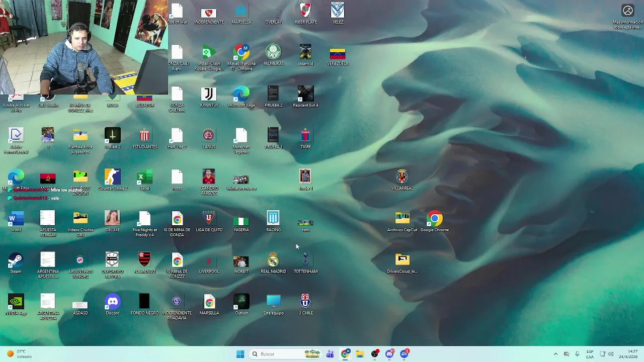Open the weather widget showing 22°C
Viewport: 644px width, 362px height.
[19, 354]
